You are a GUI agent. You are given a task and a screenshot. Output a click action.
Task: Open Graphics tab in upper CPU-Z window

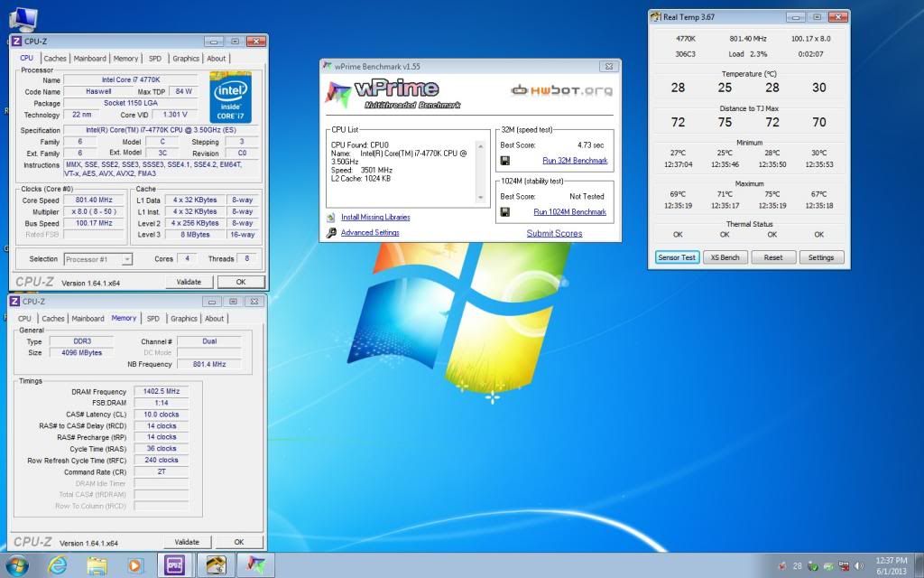[x=186, y=59]
